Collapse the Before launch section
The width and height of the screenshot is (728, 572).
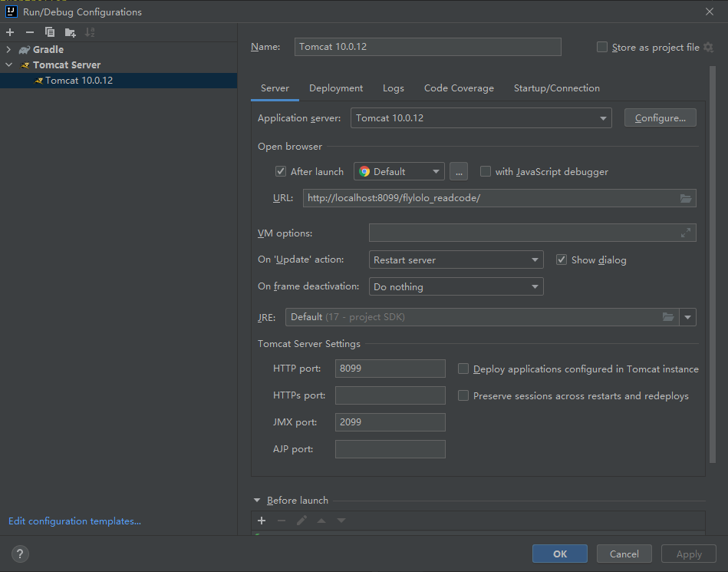(x=257, y=501)
